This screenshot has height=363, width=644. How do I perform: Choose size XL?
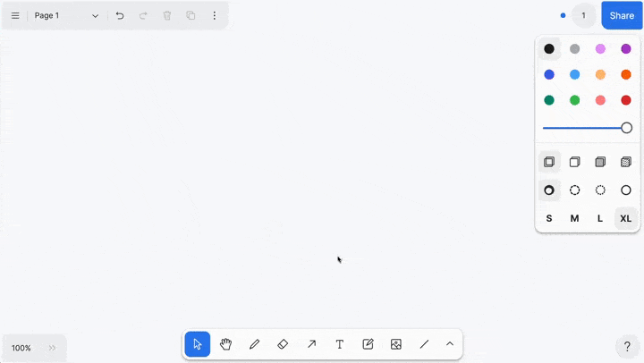pos(626,218)
